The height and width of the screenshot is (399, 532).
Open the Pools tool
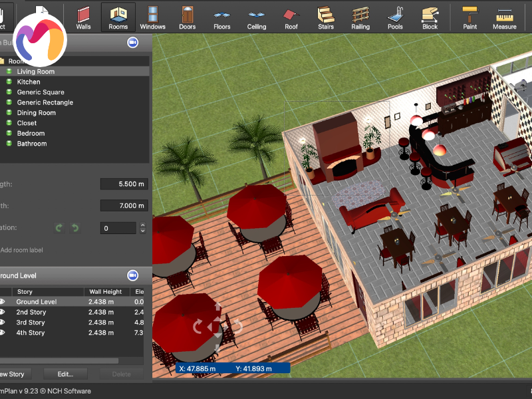point(395,17)
